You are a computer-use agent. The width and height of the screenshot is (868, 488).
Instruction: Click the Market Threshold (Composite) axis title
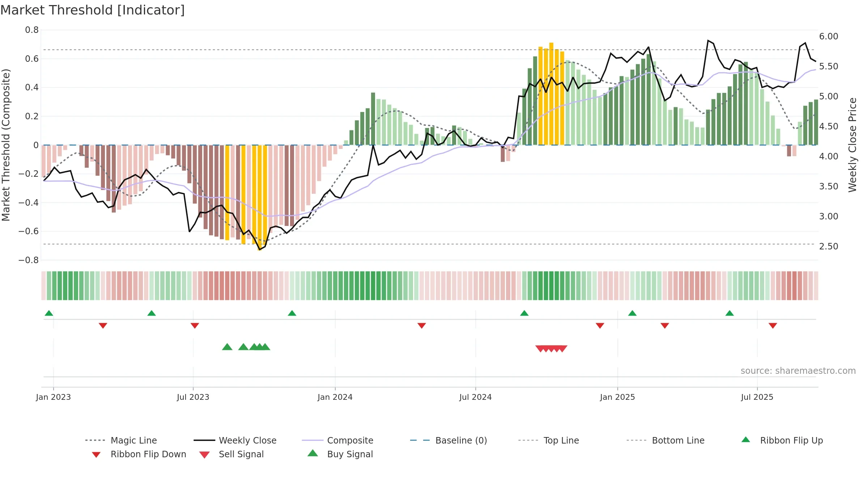pos(6,145)
